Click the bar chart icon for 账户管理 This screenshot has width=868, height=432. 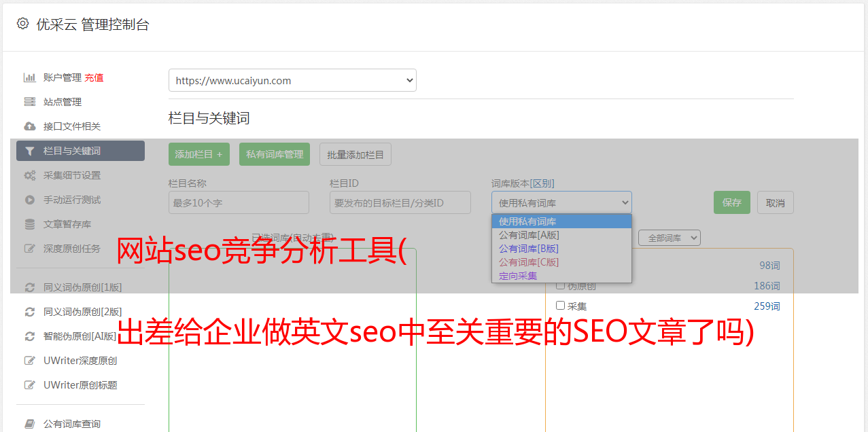29,77
